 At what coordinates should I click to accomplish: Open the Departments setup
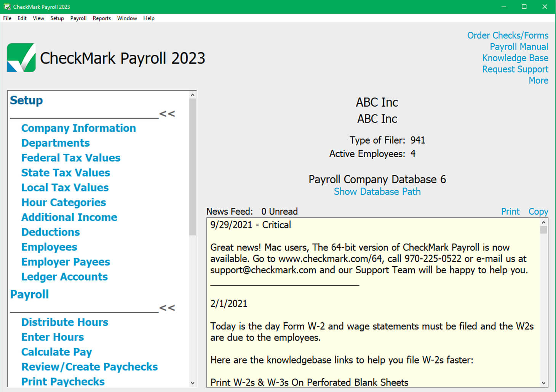pos(56,143)
